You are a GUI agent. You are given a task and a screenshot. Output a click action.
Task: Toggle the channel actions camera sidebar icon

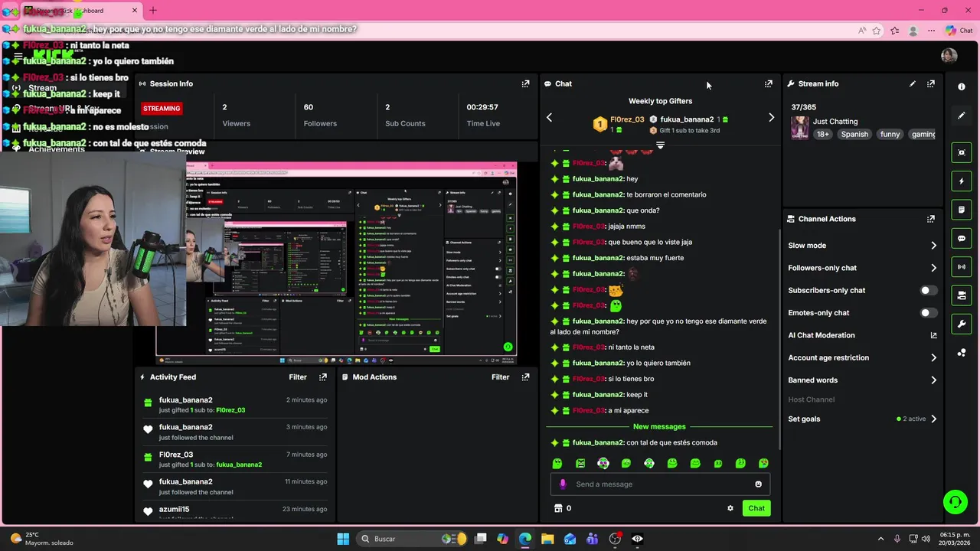962,295
